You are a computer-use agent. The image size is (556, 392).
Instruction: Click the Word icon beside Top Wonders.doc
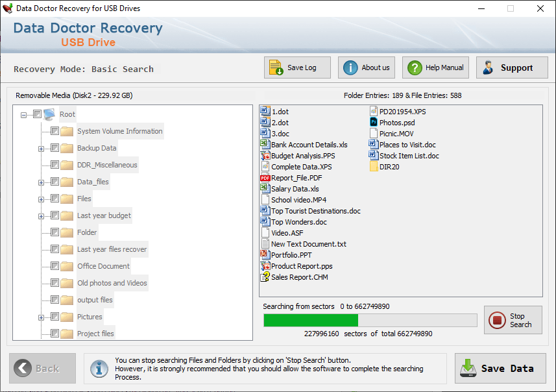click(x=265, y=221)
